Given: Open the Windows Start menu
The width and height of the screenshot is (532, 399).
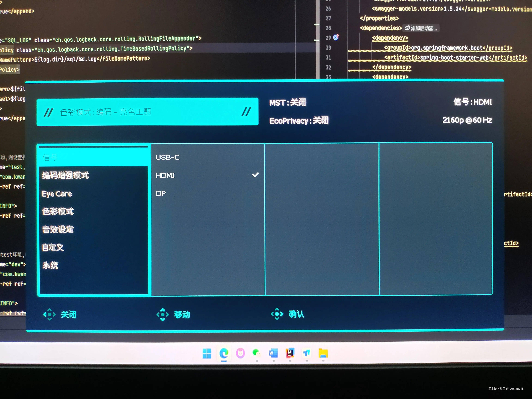Looking at the screenshot, I should coord(207,353).
